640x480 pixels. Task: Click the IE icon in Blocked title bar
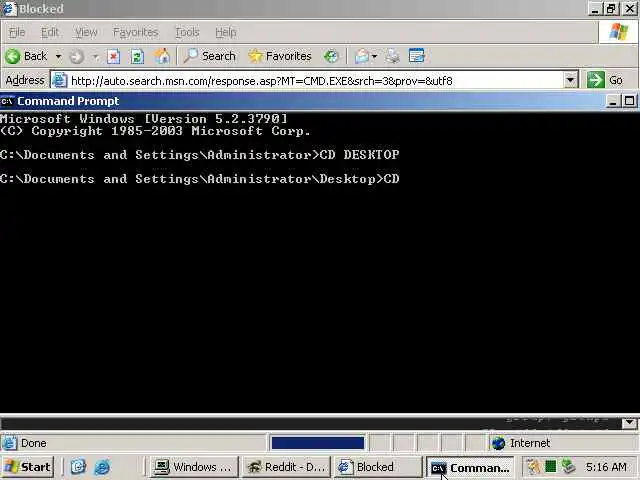click(x=9, y=9)
